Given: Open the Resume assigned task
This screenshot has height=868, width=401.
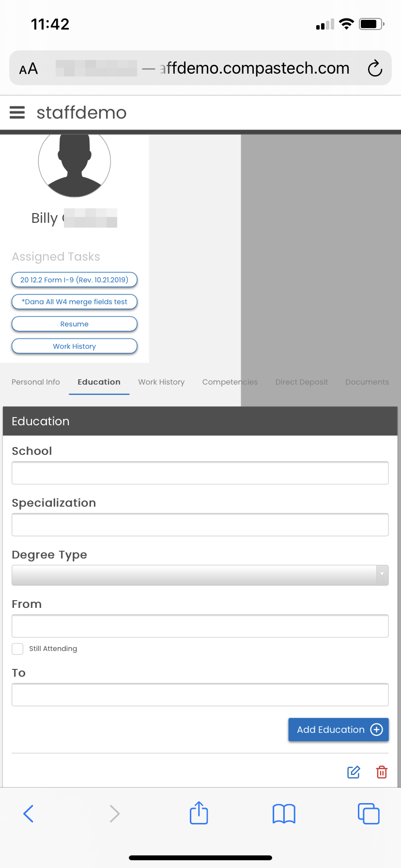Looking at the screenshot, I should [x=75, y=324].
